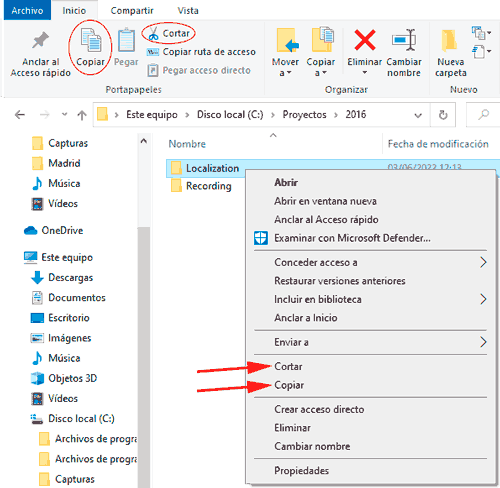Click the Cambiar nombre ribbon icon

tap(404, 40)
